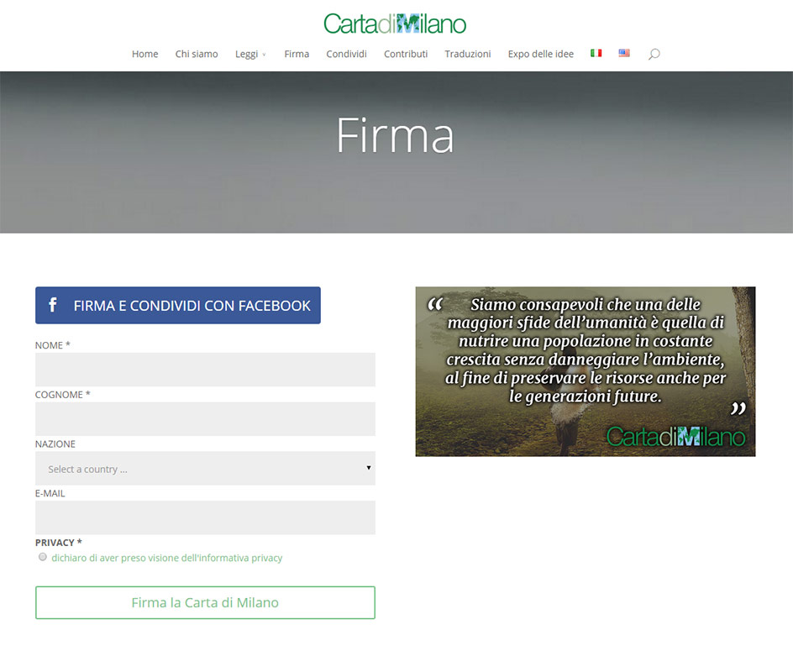The width and height of the screenshot is (793, 672).
Task: Click Firma la Carta di Milano button
Action: (205, 603)
